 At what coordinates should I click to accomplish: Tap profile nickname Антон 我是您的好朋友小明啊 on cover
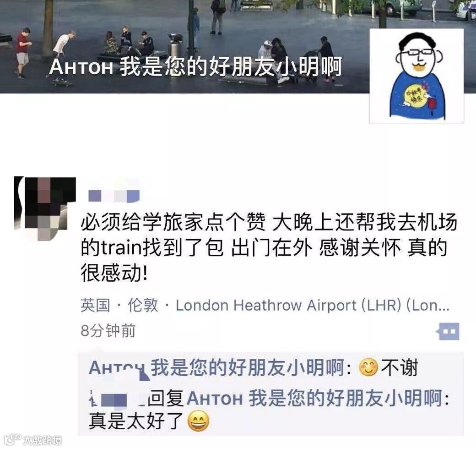(195, 66)
